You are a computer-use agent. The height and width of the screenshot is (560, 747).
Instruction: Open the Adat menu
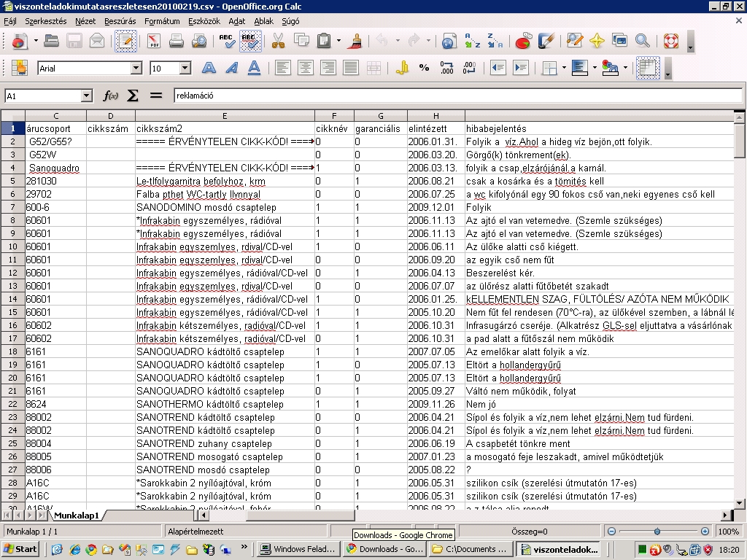point(237,21)
